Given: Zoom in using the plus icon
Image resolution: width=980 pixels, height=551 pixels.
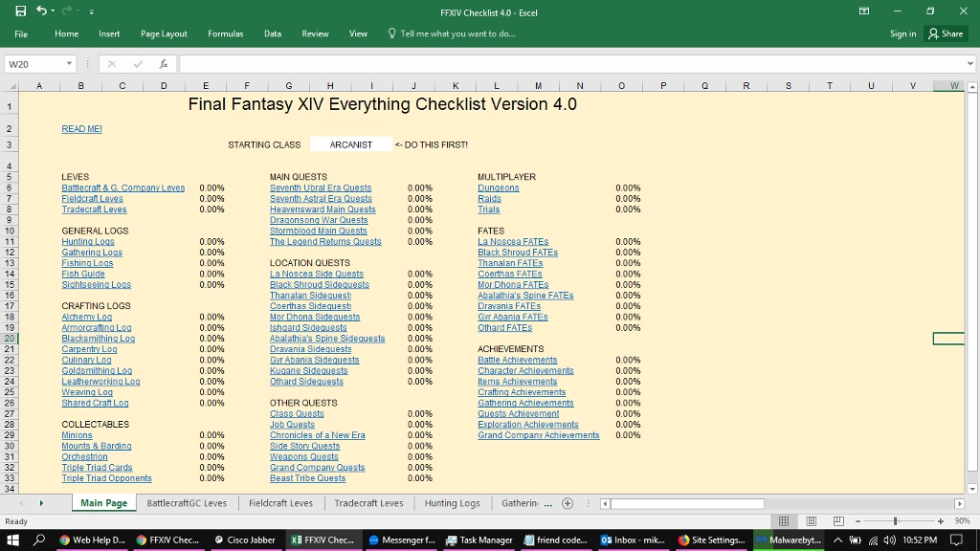Looking at the screenshot, I should (941, 521).
